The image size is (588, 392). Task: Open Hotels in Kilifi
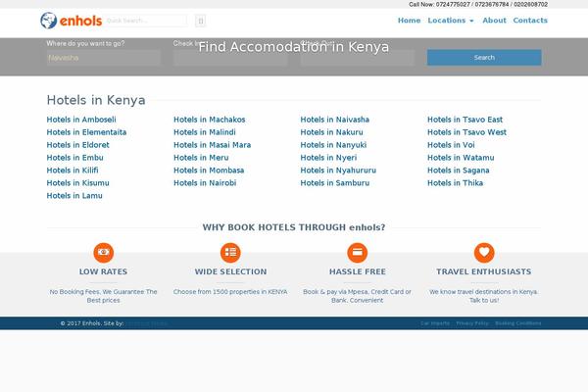73,171
